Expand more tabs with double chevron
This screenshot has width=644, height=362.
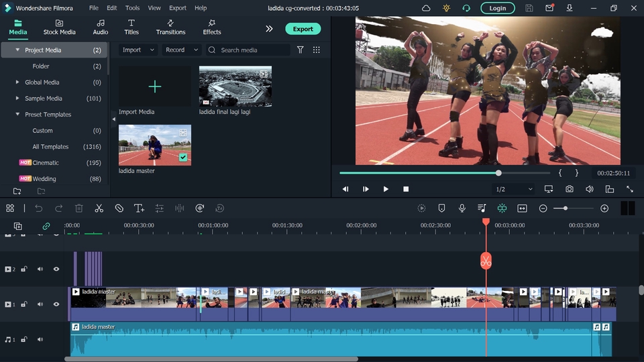point(269,29)
